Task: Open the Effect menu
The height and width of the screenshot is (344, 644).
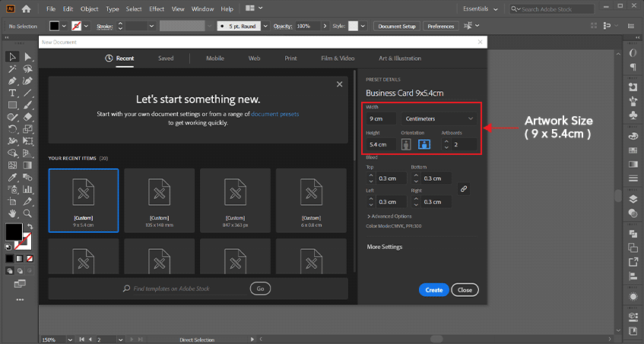Action: [157, 9]
